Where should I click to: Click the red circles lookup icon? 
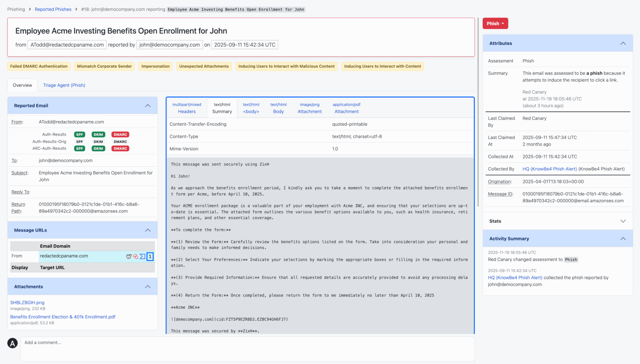[135, 256]
